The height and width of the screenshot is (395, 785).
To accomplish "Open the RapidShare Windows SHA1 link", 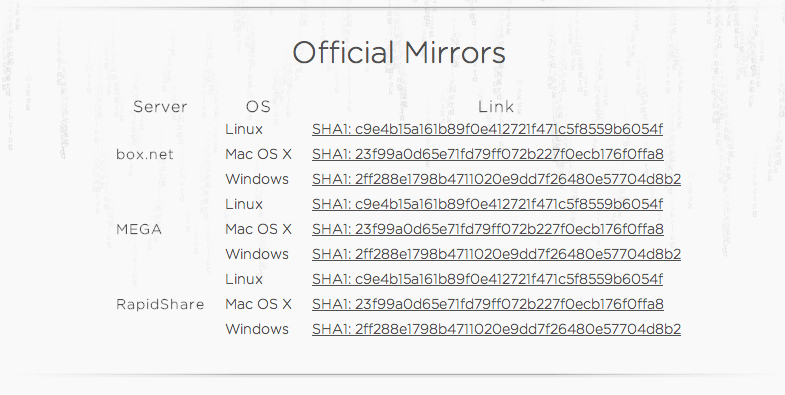I will click(x=496, y=329).
